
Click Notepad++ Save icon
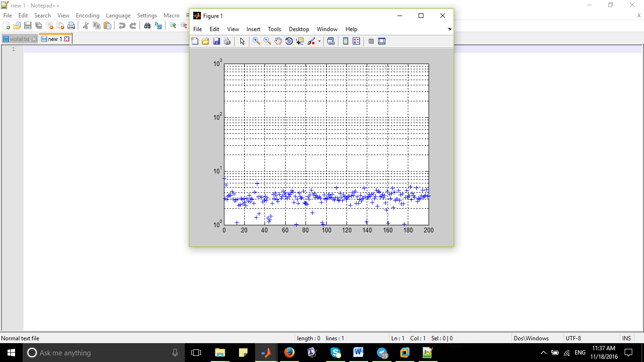tap(28, 26)
